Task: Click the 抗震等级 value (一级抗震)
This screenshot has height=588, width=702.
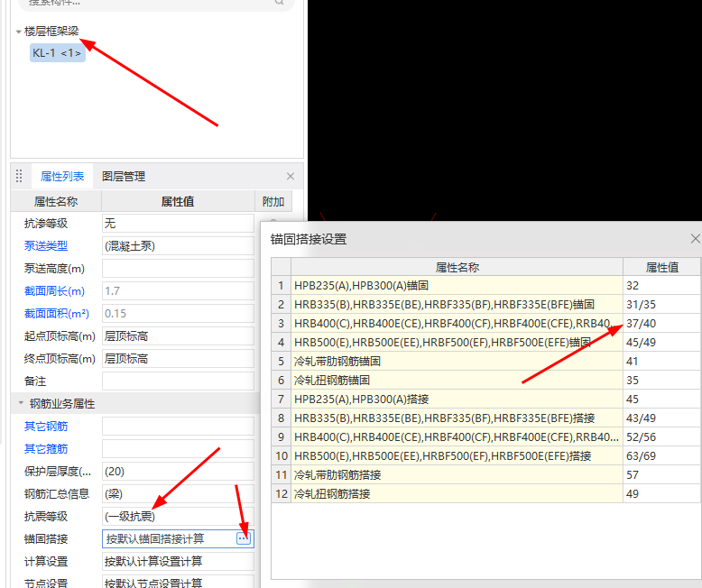Action: coord(178,517)
